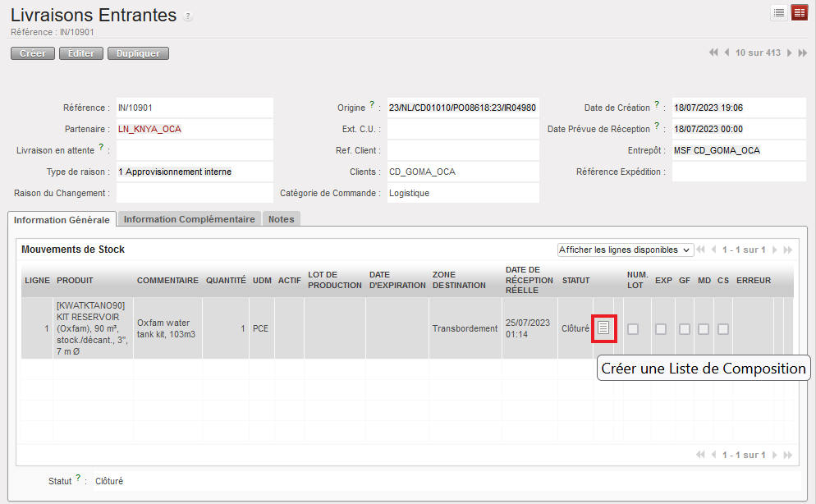Click the Create Composition List icon
This screenshot has width=816, height=504.
[x=604, y=328]
